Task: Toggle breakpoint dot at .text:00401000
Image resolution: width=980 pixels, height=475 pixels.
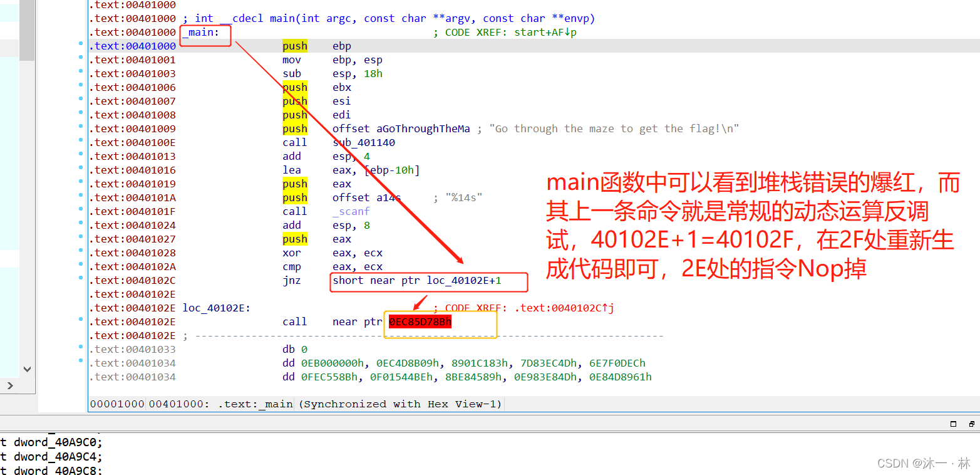Action: [81, 44]
